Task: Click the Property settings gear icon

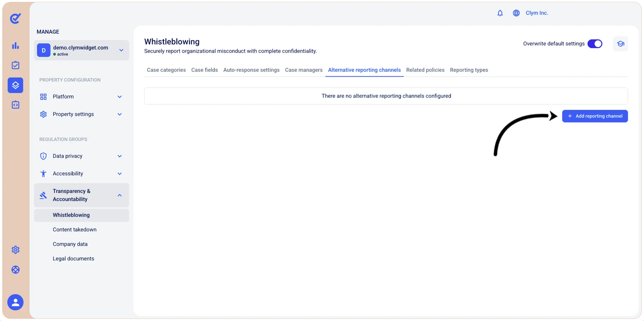Action: click(x=43, y=114)
